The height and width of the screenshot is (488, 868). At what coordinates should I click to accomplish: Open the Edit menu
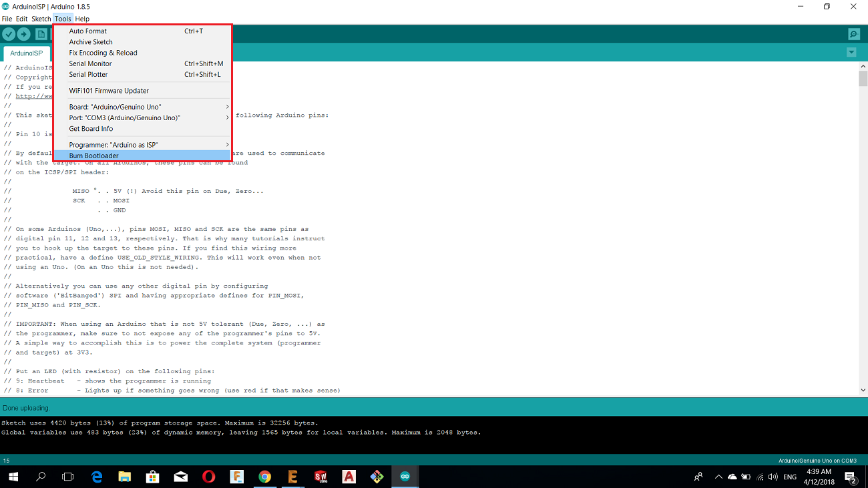[x=22, y=19]
